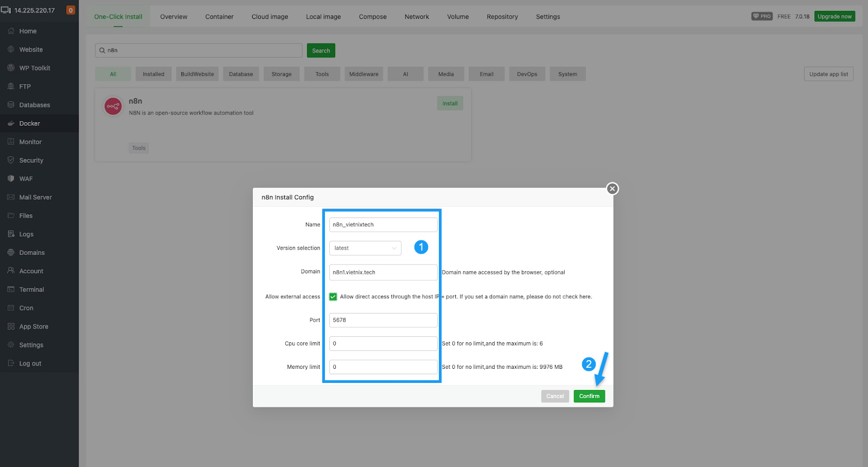Open the Terminal icon
The image size is (868, 467).
click(x=11, y=289)
